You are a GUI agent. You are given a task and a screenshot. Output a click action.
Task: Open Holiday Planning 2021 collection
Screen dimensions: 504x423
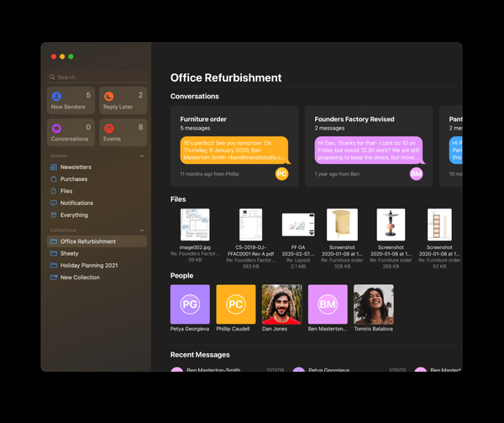pos(88,265)
